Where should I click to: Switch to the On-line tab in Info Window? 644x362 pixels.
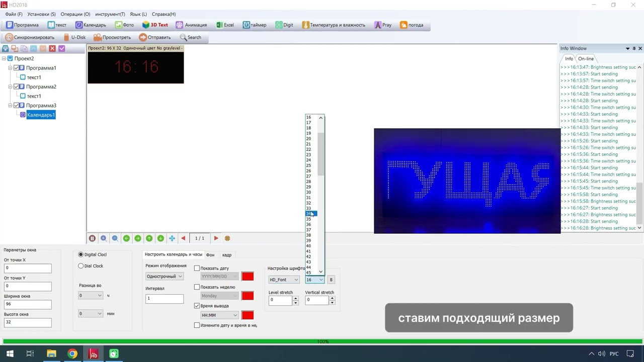(x=586, y=59)
